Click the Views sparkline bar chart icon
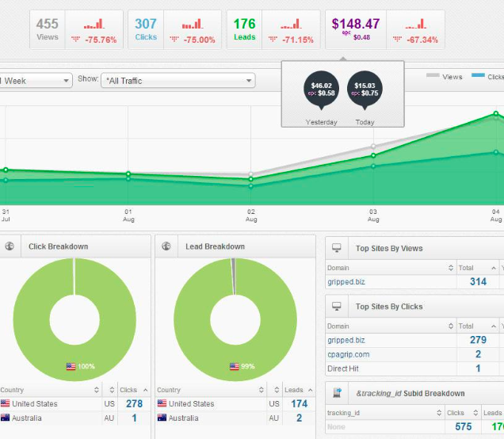This screenshot has width=504, height=439. tap(94, 24)
